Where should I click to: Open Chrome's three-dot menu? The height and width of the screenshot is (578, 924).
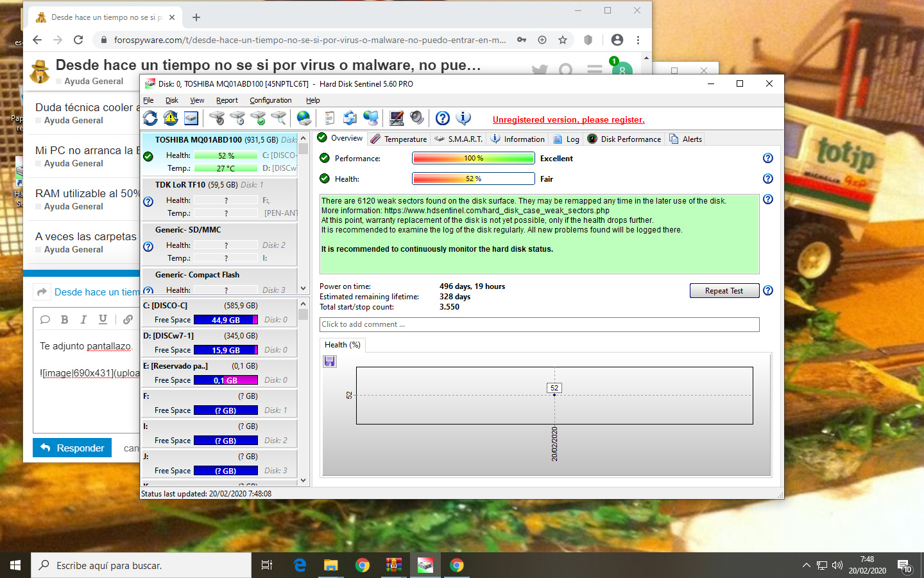point(638,40)
